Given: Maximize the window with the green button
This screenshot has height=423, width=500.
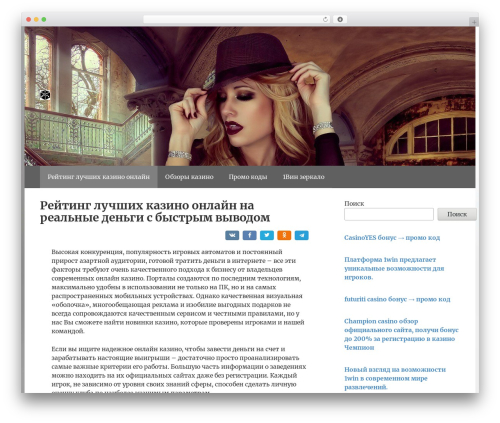Looking at the screenshot, I should pyautogui.click(x=44, y=19).
